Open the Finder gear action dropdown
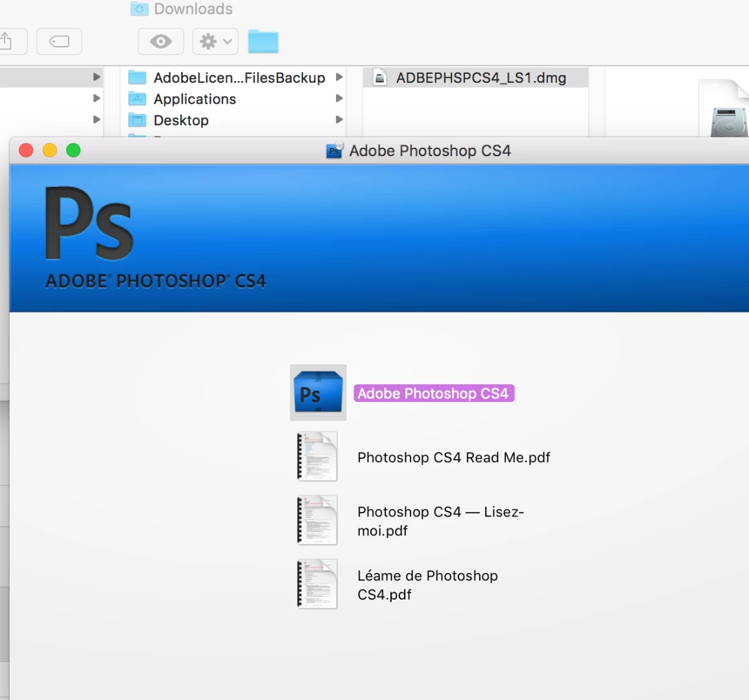This screenshot has width=749, height=700. coord(215,41)
